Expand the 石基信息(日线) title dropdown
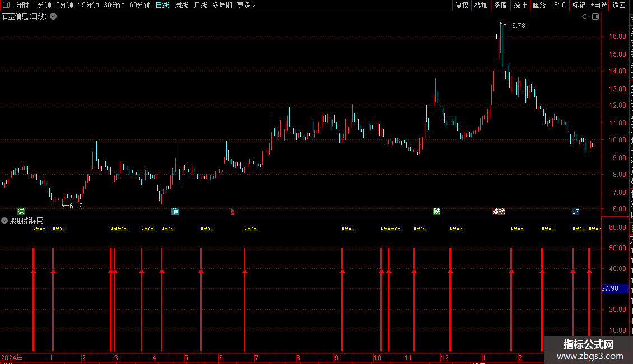 click(x=53, y=17)
